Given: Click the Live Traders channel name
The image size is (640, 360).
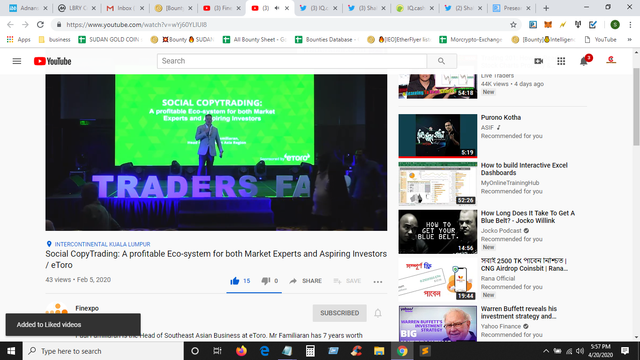Looking at the screenshot, I should (497, 76).
